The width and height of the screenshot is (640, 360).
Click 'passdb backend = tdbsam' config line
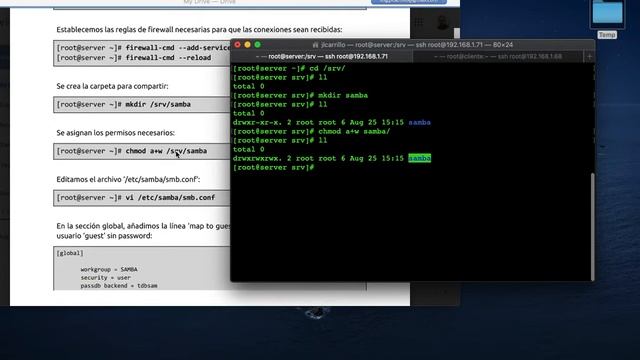coord(119,286)
